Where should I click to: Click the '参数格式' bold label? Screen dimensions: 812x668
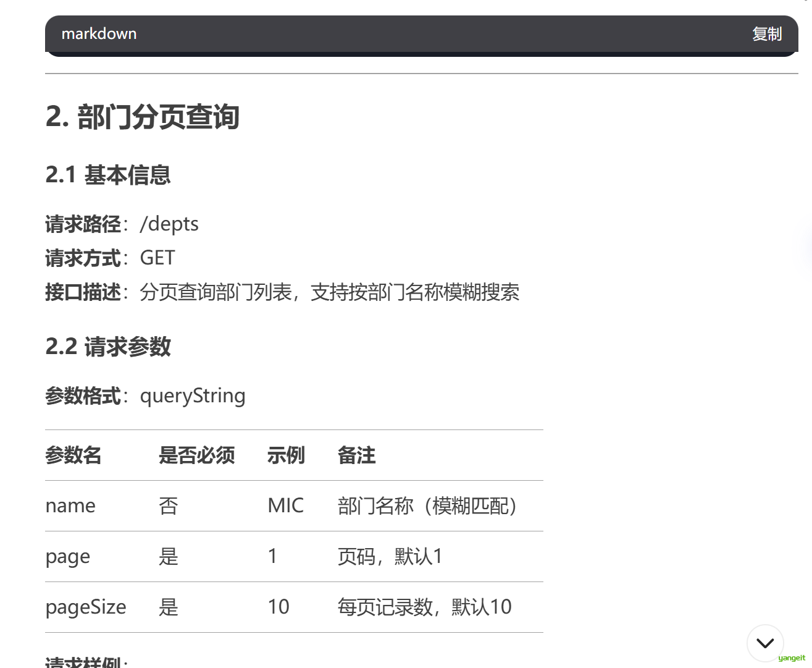coord(83,395)
